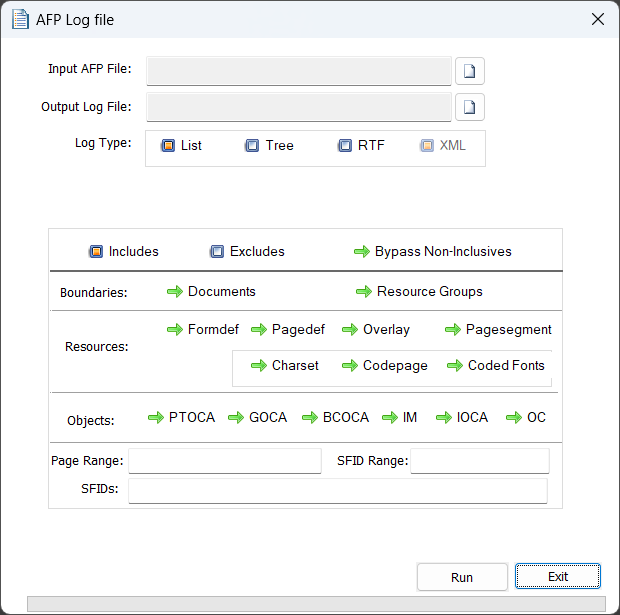The image size is (620, 615).
Task: Toggle the Documents boundary arrow
Action: 175,292
